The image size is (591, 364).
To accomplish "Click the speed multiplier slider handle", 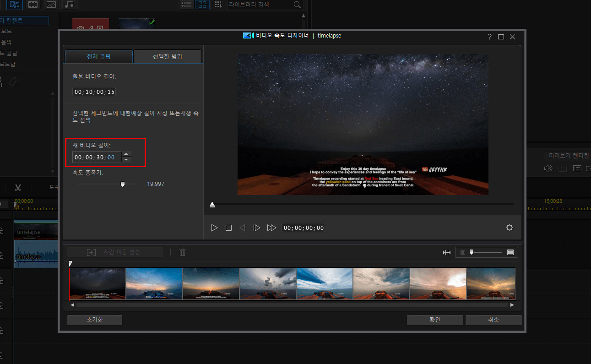I will pos(122,184).
